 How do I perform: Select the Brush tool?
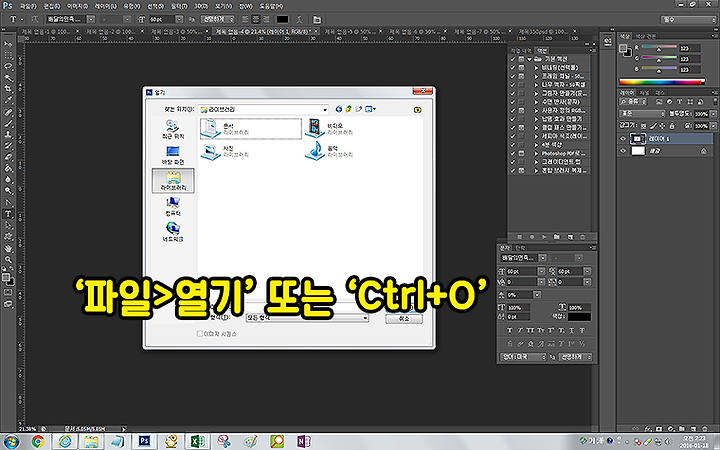pyautogui.click(x=8, y=123)
